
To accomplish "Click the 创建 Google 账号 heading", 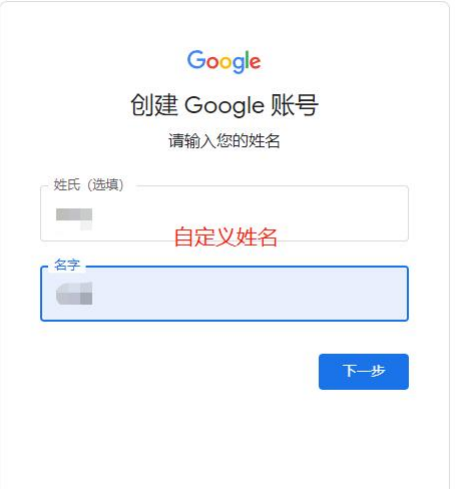I will (224, 105).
